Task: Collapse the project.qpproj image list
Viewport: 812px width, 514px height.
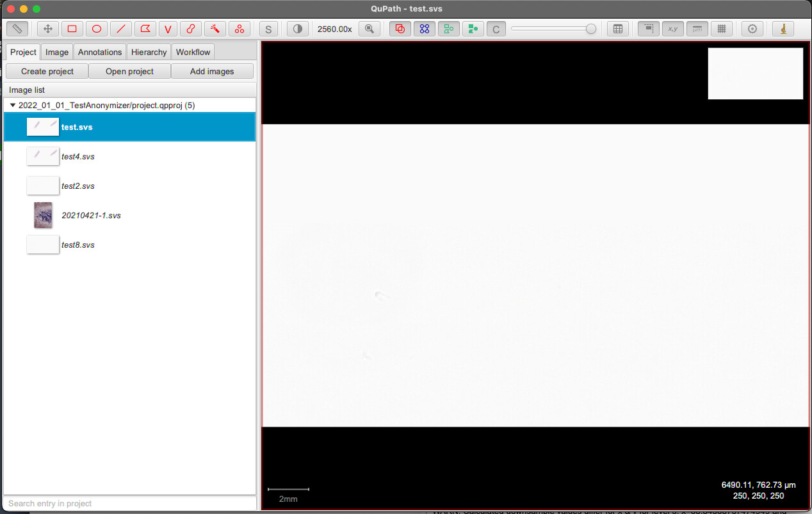Action: 12,105
